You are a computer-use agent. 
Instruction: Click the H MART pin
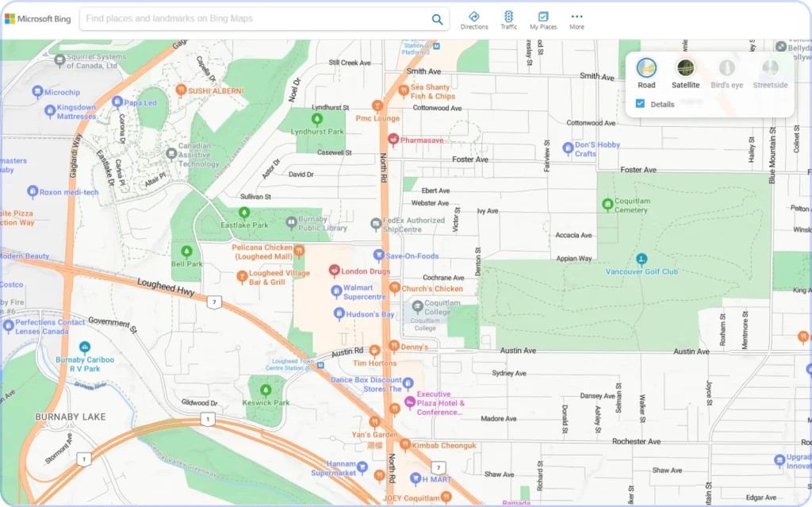point(416,478)
